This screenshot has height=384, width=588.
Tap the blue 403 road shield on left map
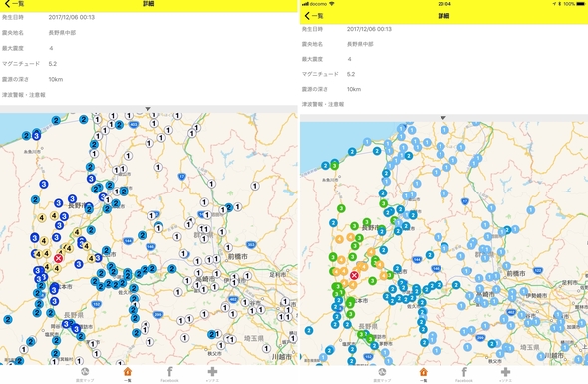[x=134, y=124]
